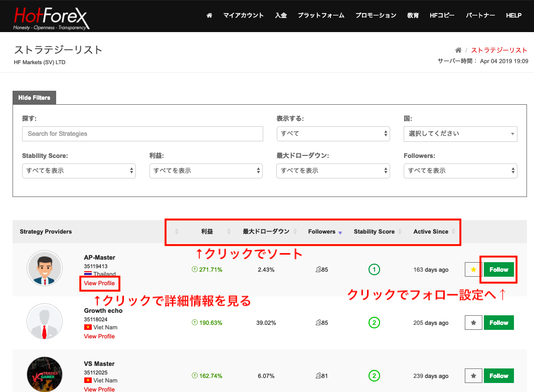534x392 pixels.
Task: Click VS Master's avatar picture
Action: tap(45, 374)
